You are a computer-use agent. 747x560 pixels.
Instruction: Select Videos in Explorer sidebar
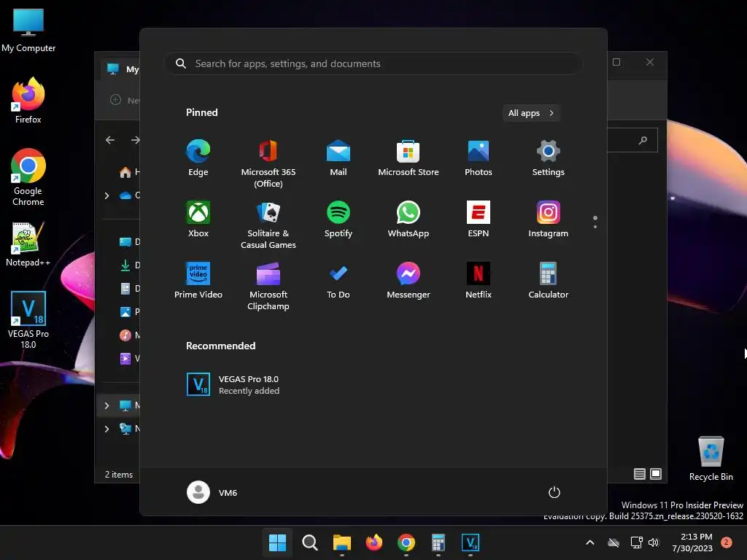[129, 359]
